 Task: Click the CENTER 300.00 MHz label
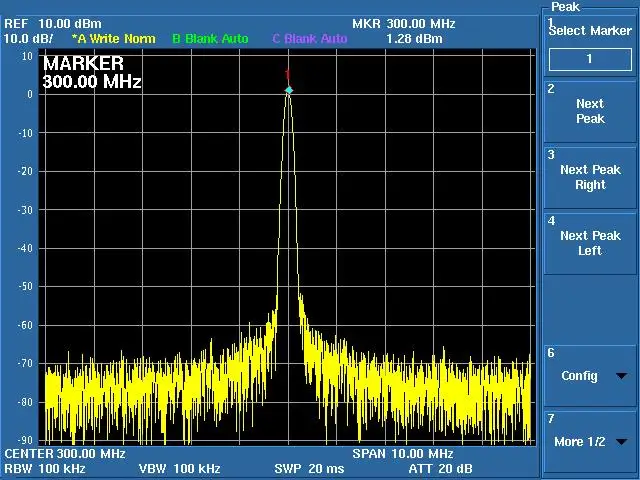click(x=65, y=453)
